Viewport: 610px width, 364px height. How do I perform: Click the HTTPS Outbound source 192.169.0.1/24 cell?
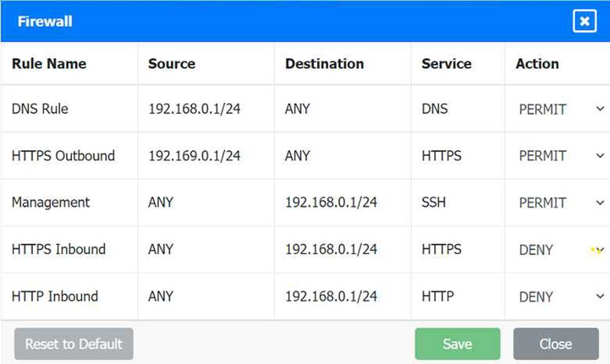click(194, 156)
